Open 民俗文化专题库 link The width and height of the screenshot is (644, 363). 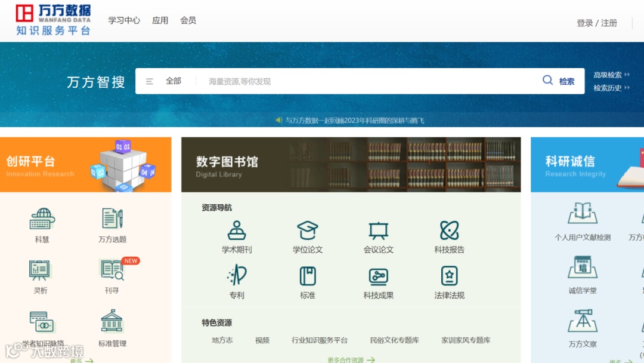(394, 340)
